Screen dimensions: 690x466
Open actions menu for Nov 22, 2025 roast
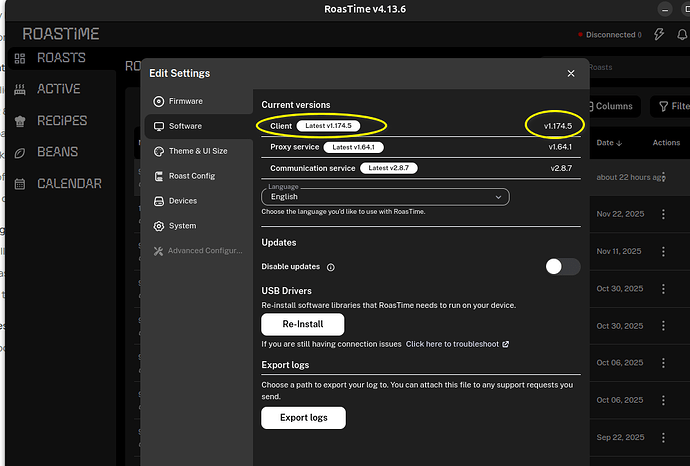[663, 214]
